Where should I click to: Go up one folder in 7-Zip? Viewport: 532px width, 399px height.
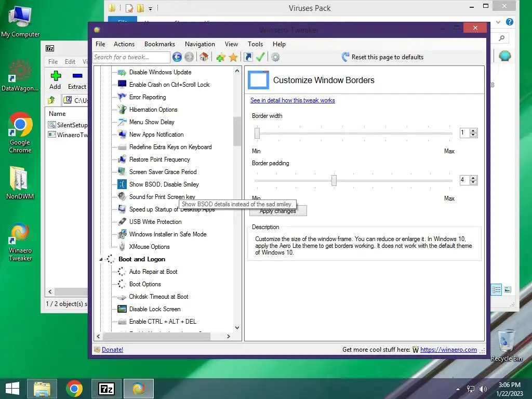click(x=51, y=100)
